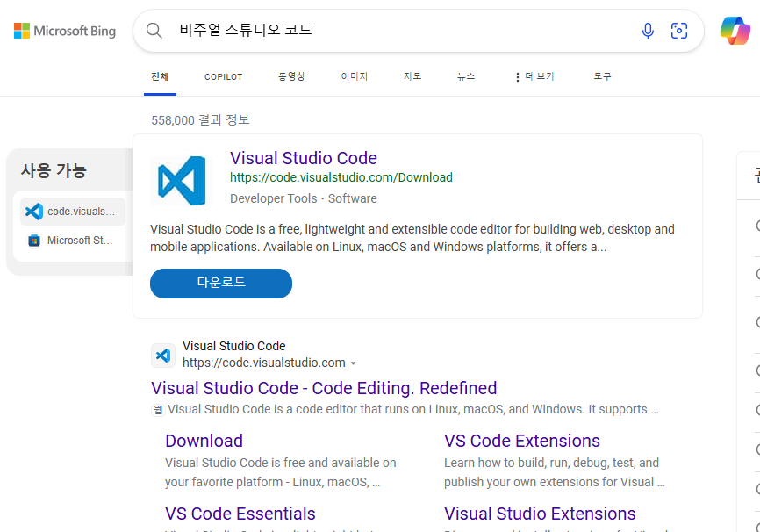Click 558,000 결과 정보 text
This screenshot has width=760, height=532.
200,119
